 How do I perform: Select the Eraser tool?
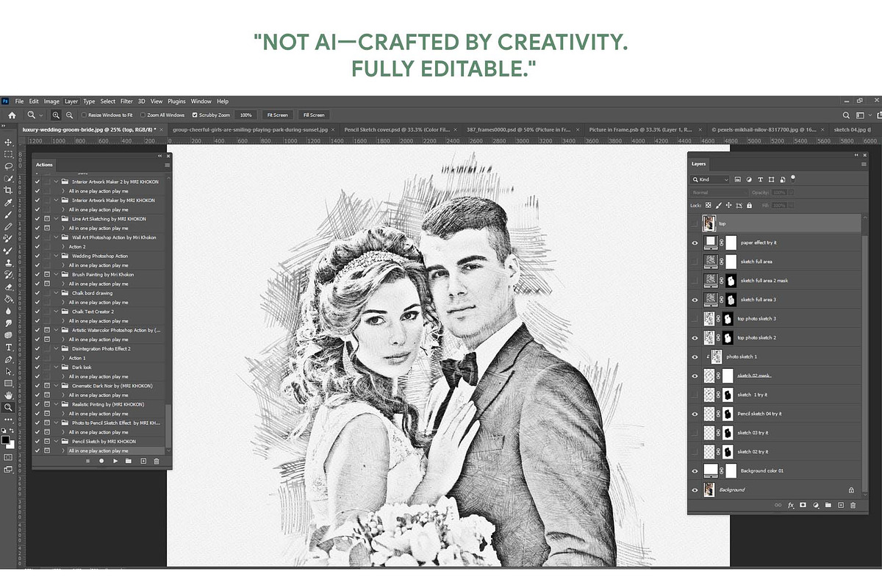pos(9,287)
